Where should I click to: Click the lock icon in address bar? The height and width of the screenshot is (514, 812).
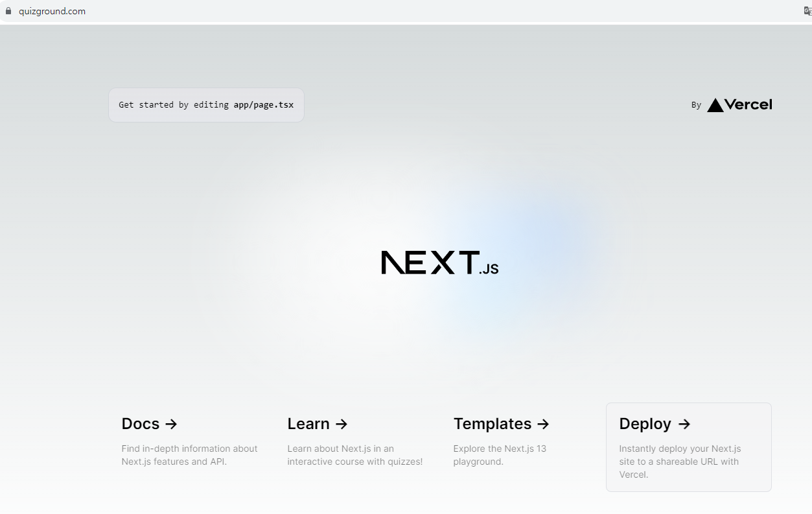point(8,11)
